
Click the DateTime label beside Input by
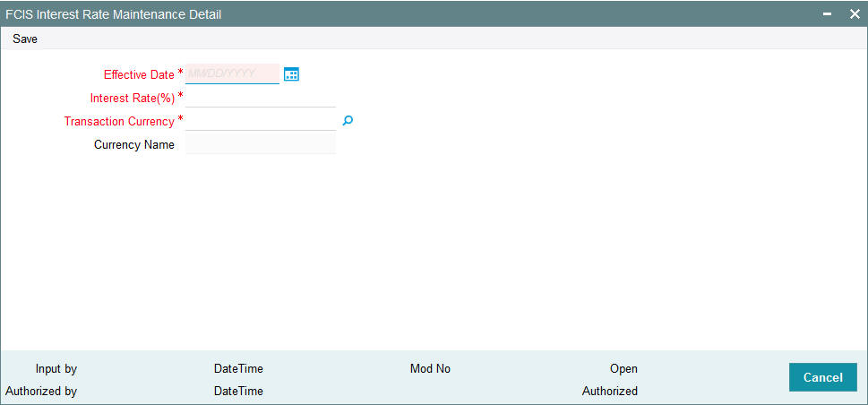238,369
